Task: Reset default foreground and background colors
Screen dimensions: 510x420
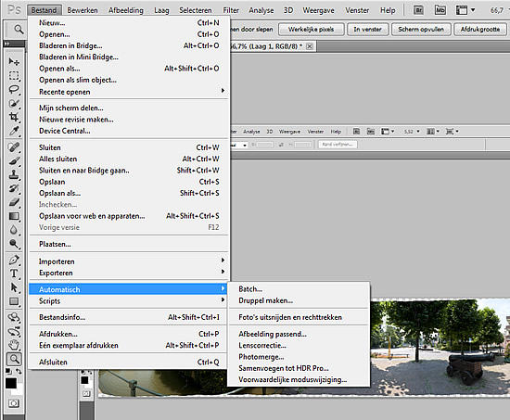Action: tap(8, 371)
